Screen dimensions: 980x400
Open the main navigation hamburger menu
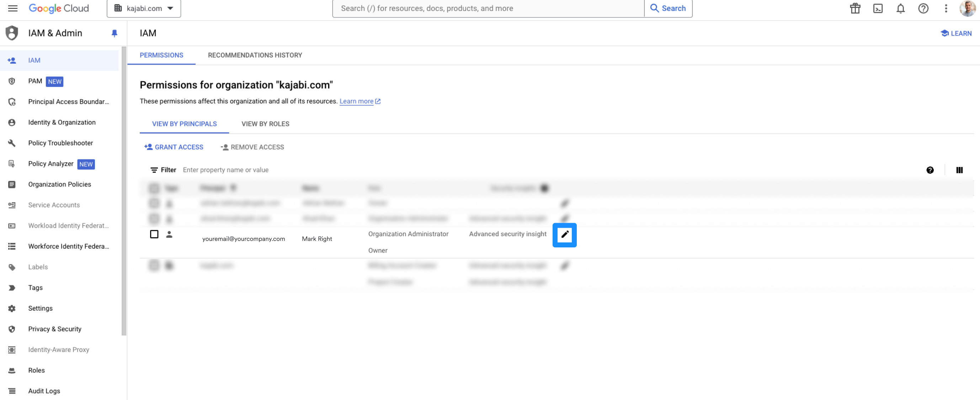12,9
